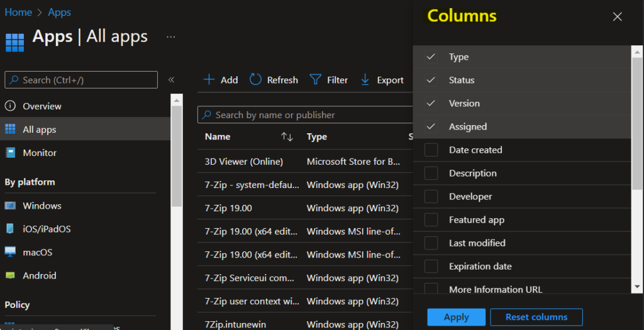
Task: Focus the Search (Ctrl+/) sidebar field
Action: pos(81,80)
